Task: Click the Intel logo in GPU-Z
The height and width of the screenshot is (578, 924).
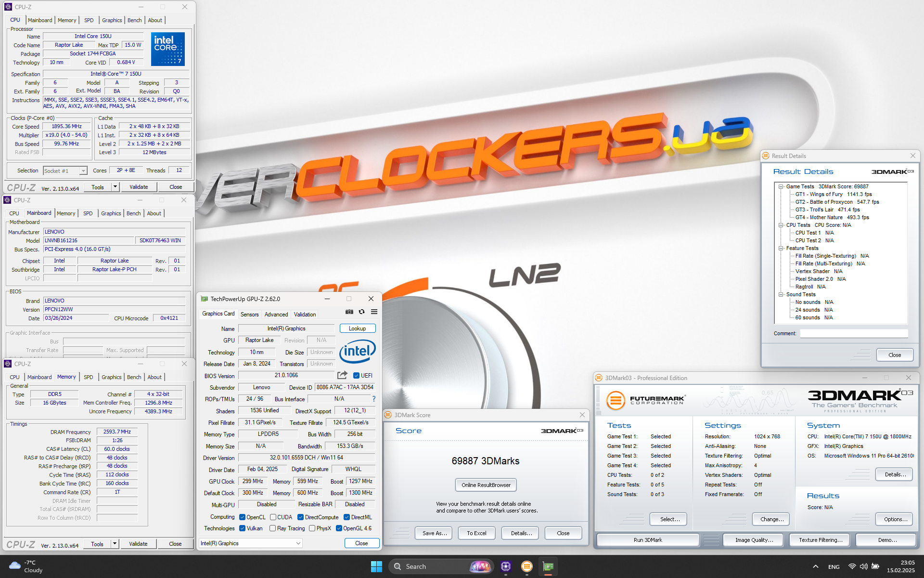Action: point(358,351)
